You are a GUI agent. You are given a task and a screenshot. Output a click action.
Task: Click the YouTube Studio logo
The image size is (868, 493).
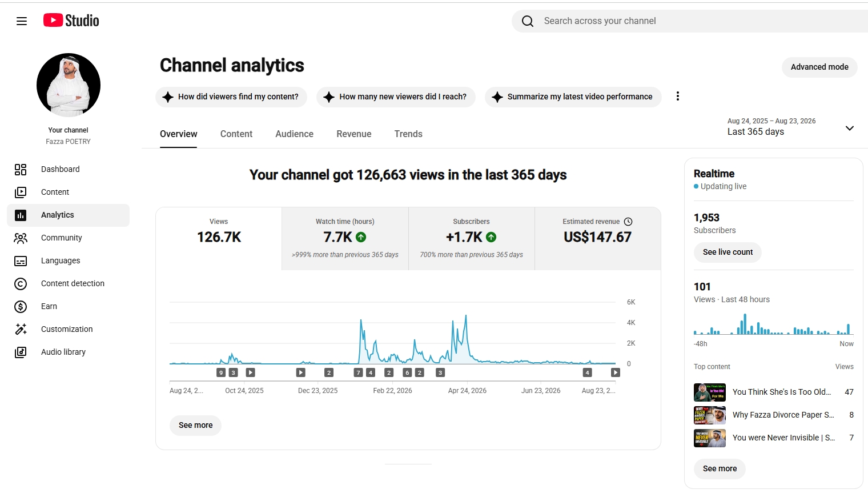[x=71, y=21]
